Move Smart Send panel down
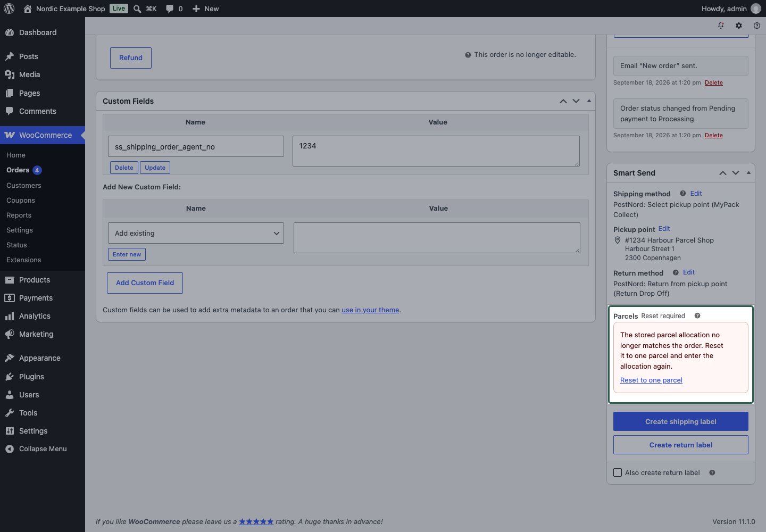Image resolution: width=766 pixels, height=532 pixels. [x=736, y=173]
